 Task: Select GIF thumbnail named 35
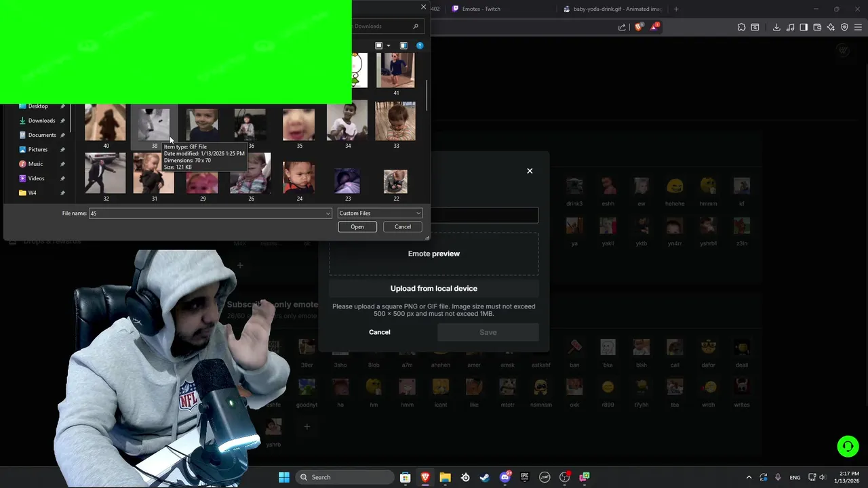pyautogui.click(x=299, y=127)
